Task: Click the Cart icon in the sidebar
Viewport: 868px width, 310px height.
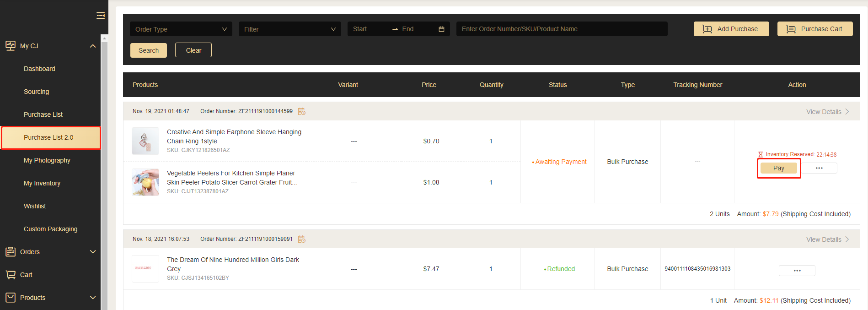Action: point(11,275)
